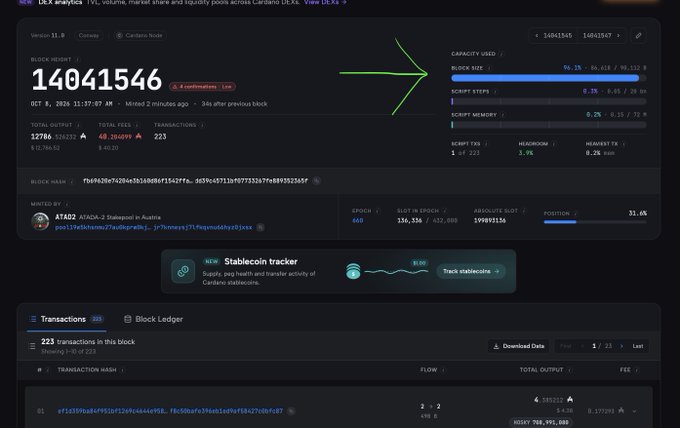Open info icon beside Slot In Epoch
Image resolution: width=680 pixels, height=428 pixels.
(x=445, y=211)
